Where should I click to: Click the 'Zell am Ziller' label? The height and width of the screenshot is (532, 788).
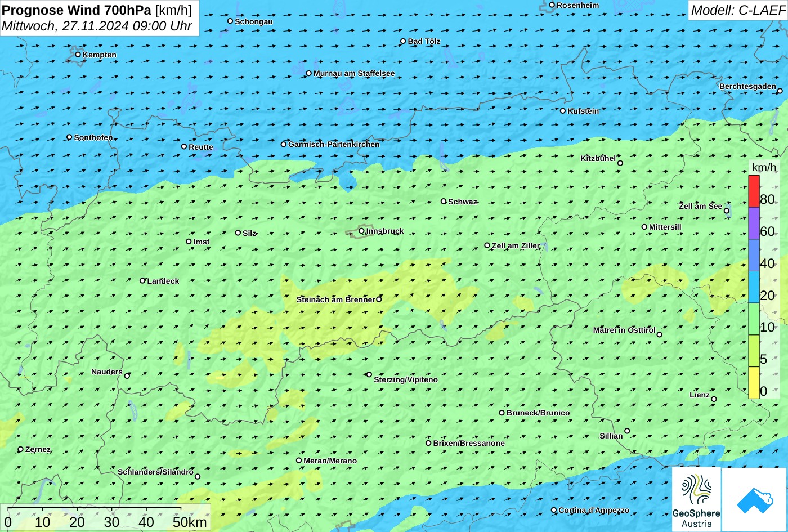(516, 245)
